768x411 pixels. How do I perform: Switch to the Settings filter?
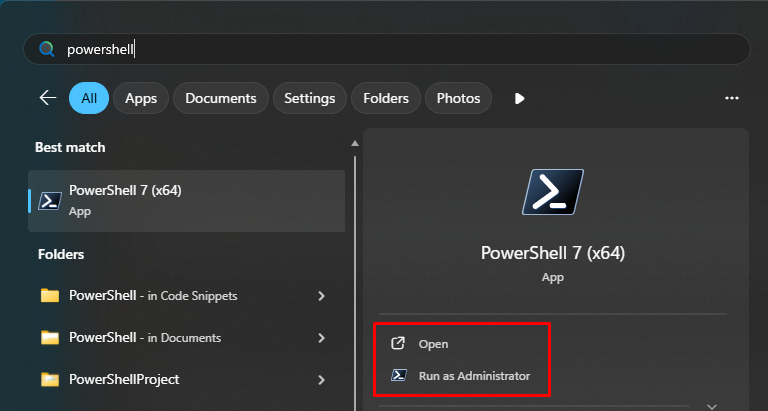click(x=310, y=98)
